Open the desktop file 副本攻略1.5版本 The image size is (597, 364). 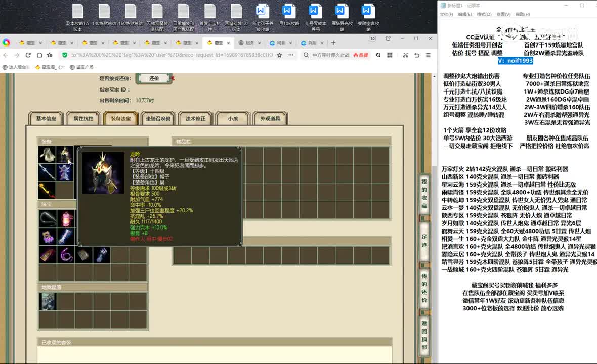(78, 18)
